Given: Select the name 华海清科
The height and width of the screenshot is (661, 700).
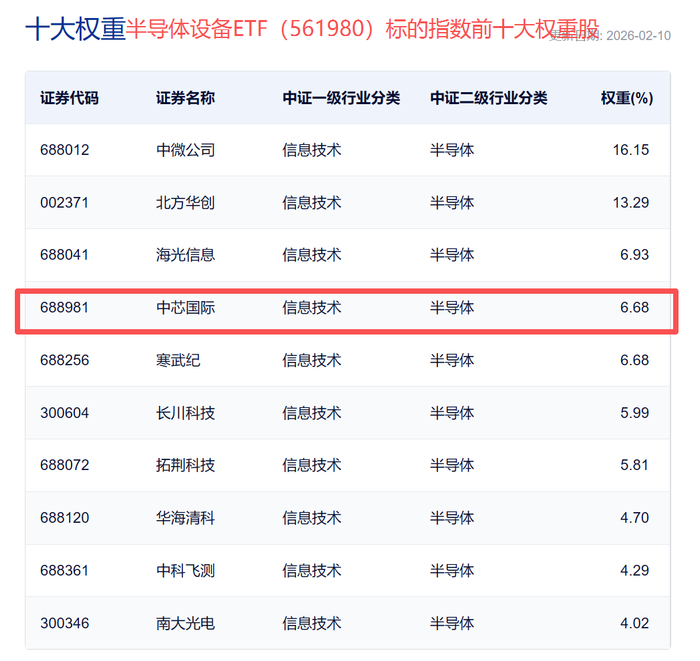Looking at the screenshot, I should point(185,518).
